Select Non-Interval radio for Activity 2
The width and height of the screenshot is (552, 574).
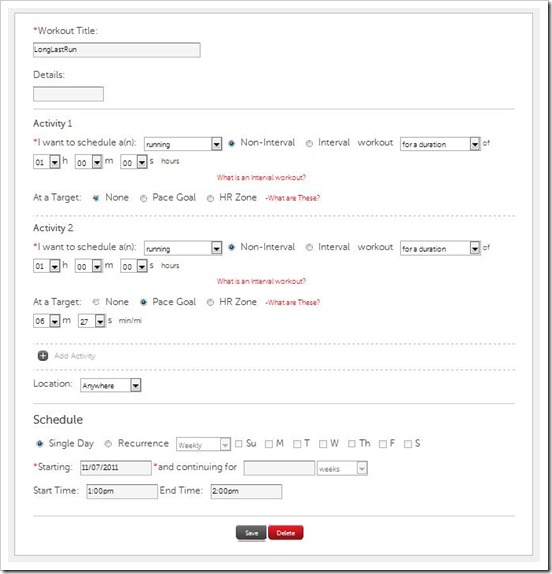pos(231,247)
